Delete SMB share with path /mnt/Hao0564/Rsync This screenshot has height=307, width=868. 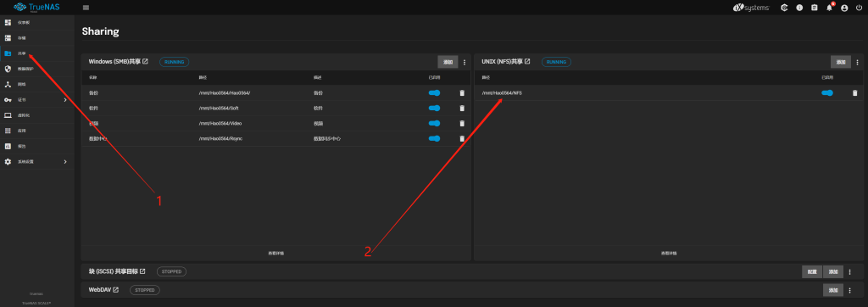[462, 138]
